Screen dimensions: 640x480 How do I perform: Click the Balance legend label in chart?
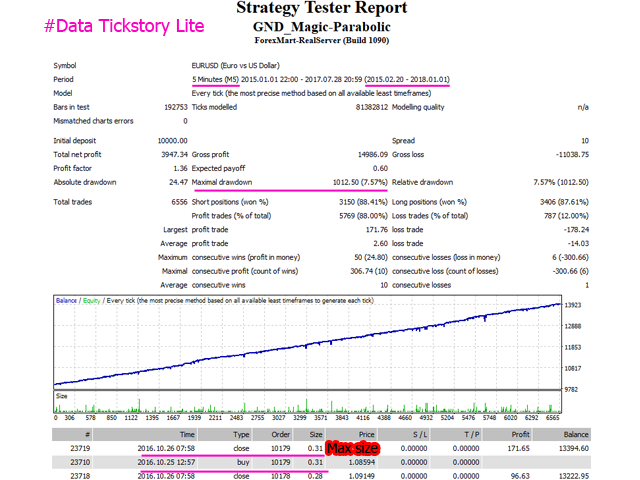point(66,300)
